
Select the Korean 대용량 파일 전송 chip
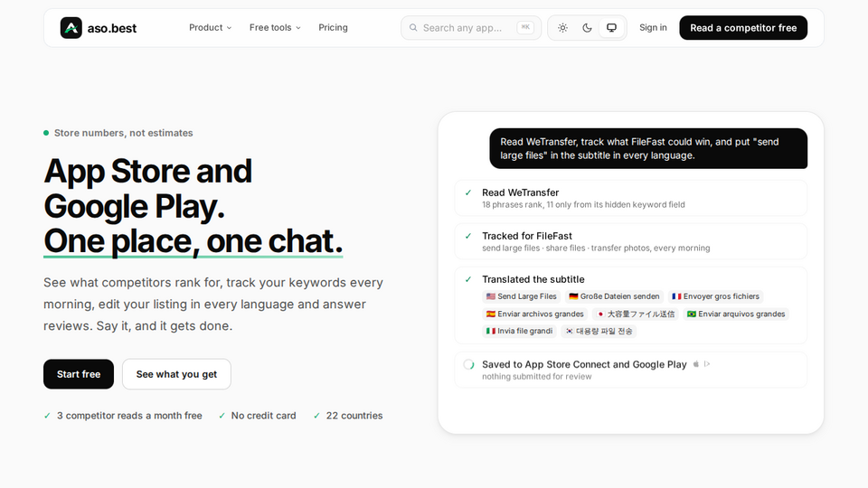pyautogui.click(x=599, y=331)
